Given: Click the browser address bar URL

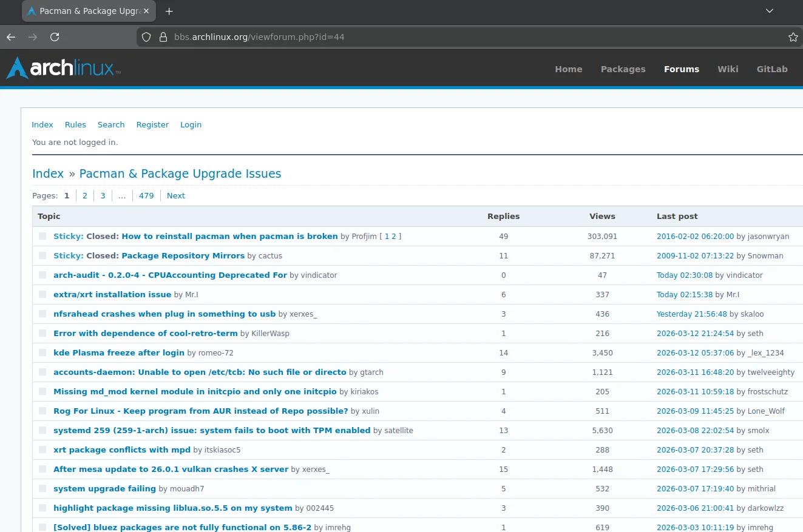Looking at the screenshot, I should [259, 37].
